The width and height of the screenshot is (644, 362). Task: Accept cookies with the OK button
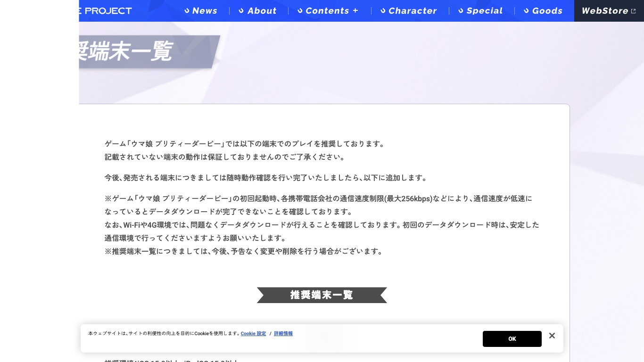pos(512,339)
